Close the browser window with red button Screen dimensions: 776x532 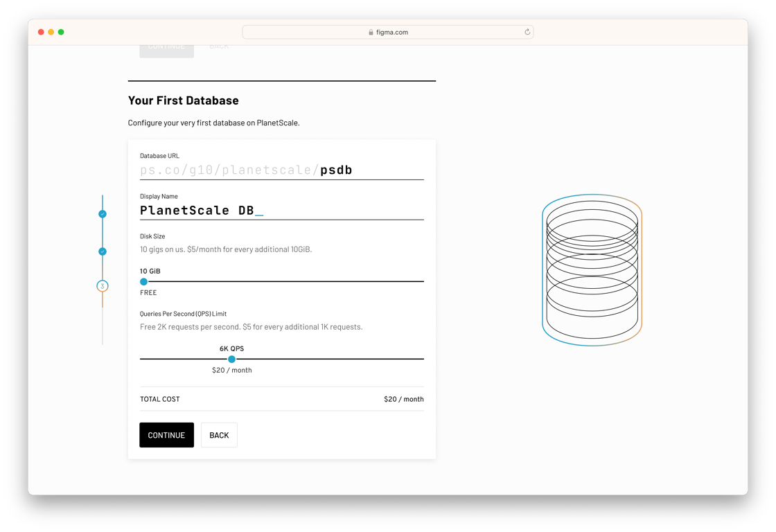[x=41, y=32]
